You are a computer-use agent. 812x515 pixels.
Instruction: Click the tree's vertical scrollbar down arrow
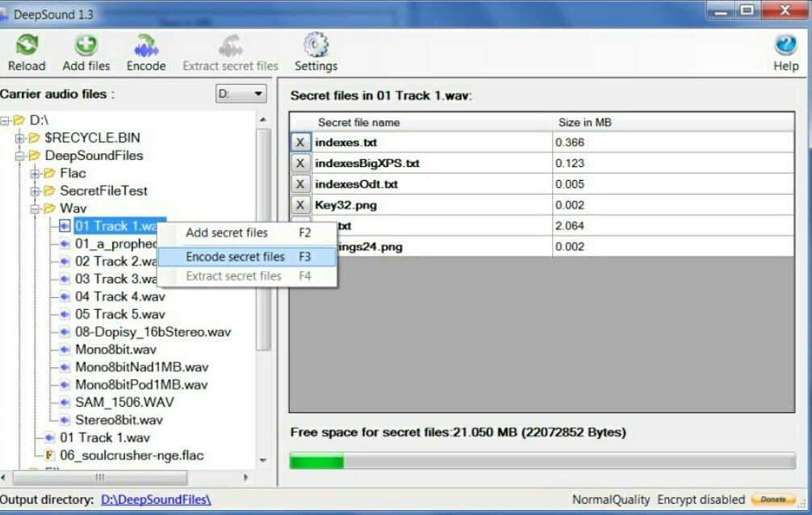pos(263,460)
